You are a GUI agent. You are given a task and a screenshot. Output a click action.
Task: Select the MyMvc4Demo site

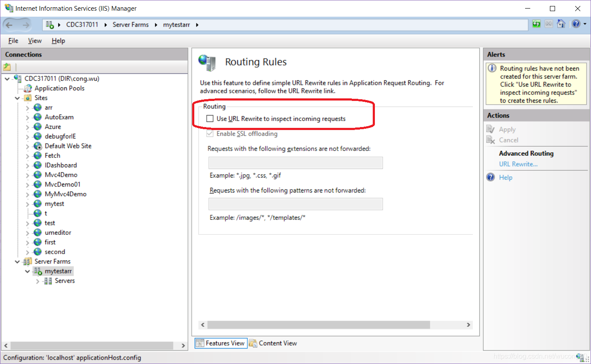(x=65, y=194)
